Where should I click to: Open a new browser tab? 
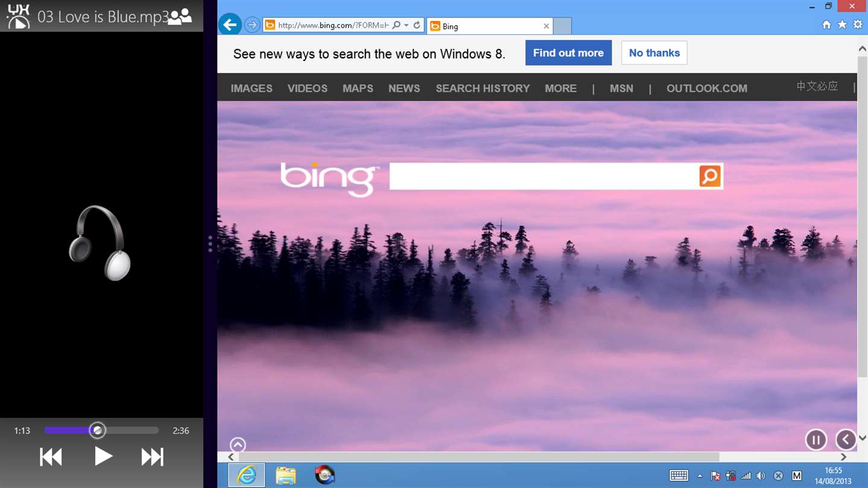[x=562, y=26]
